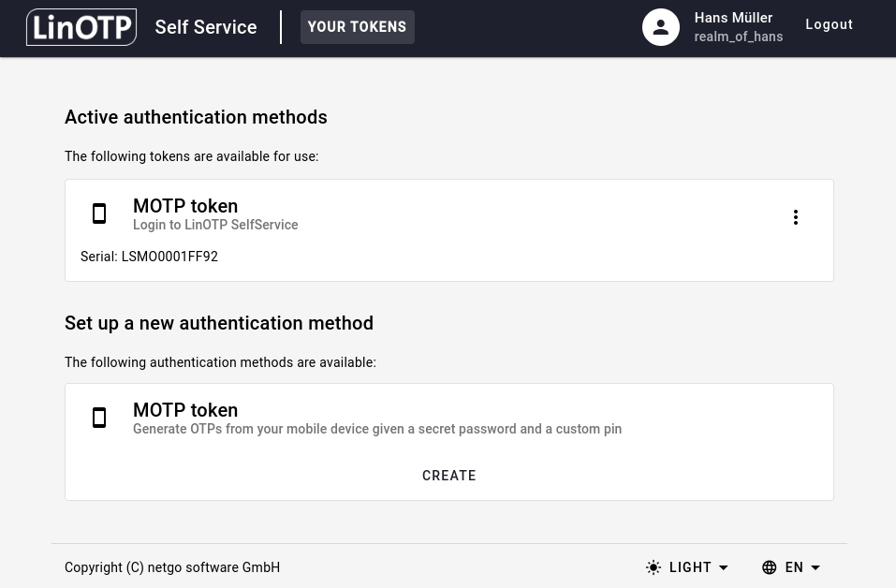Click the arrow next to the LIGHT label
Screen dimensions: 896x588
tap(723, 567)
